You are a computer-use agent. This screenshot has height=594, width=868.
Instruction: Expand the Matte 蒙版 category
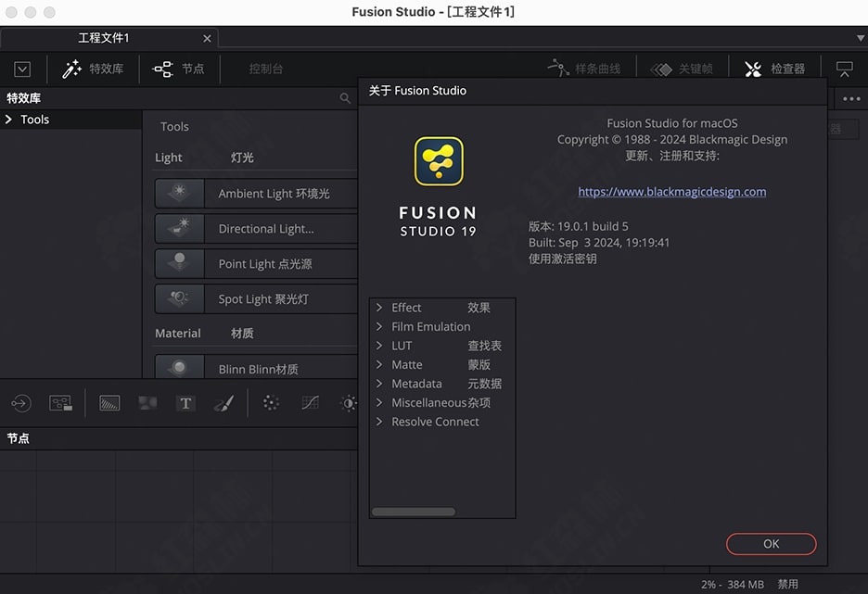(379, 364)
